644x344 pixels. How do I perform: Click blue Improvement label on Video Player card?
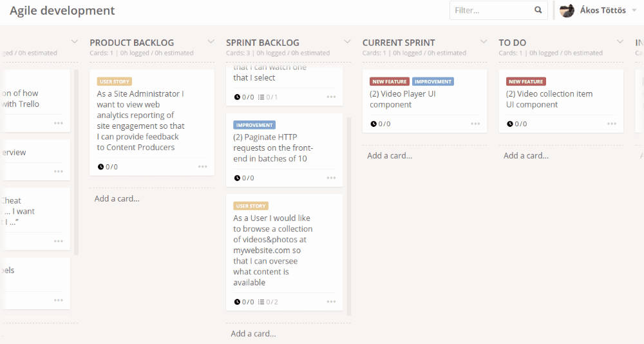point(433,82)
